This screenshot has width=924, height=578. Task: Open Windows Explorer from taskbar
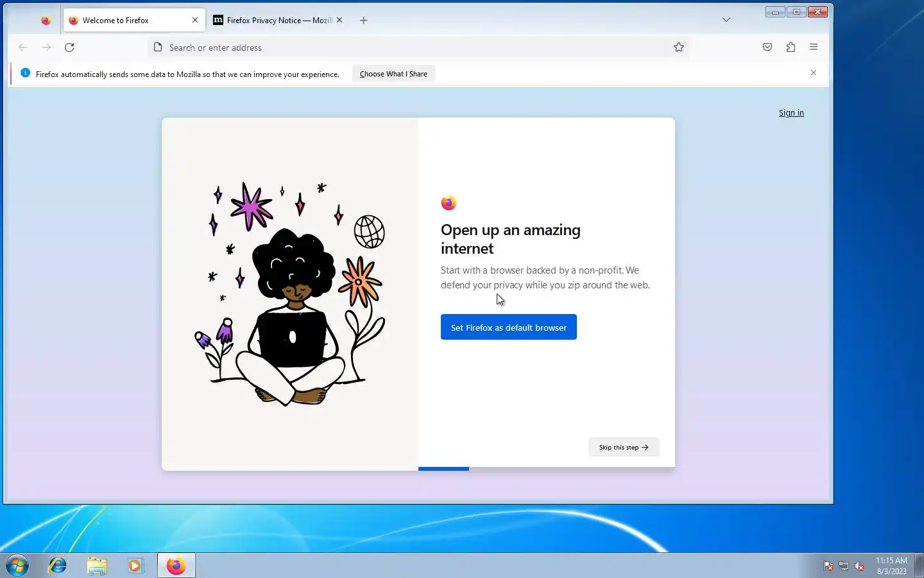(x=97, y=565)
